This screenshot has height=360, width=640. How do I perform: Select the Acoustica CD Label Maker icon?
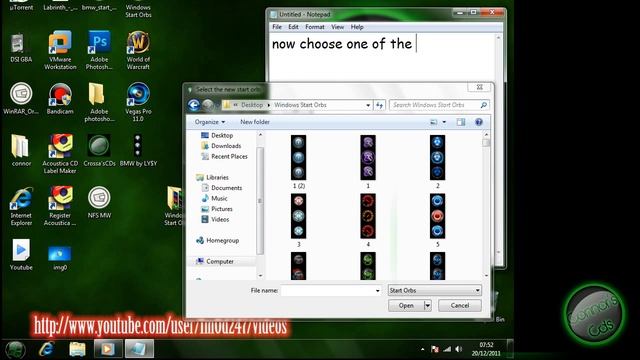60,153
